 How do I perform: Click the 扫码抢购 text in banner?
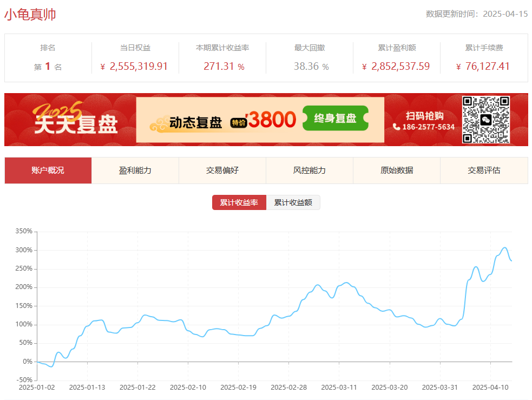click(x=424, y=116)
